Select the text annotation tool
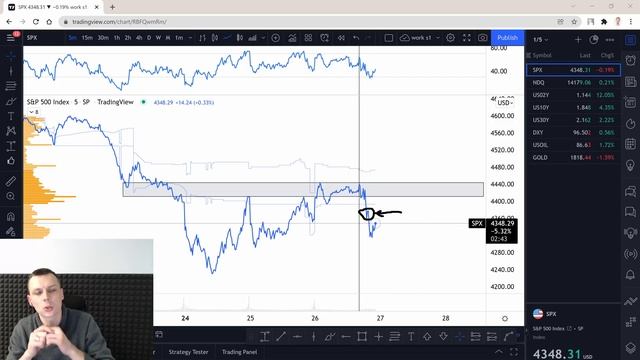 point(11,116)
